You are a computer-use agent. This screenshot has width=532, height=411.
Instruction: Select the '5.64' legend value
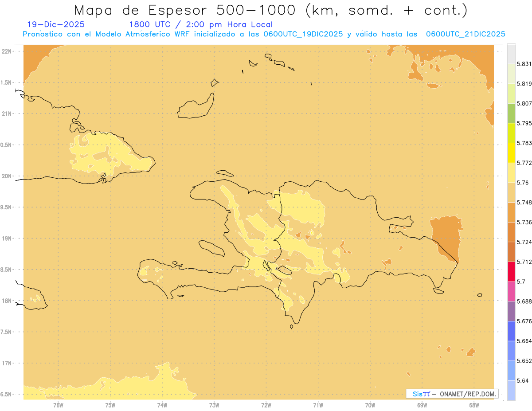point(522,380)
